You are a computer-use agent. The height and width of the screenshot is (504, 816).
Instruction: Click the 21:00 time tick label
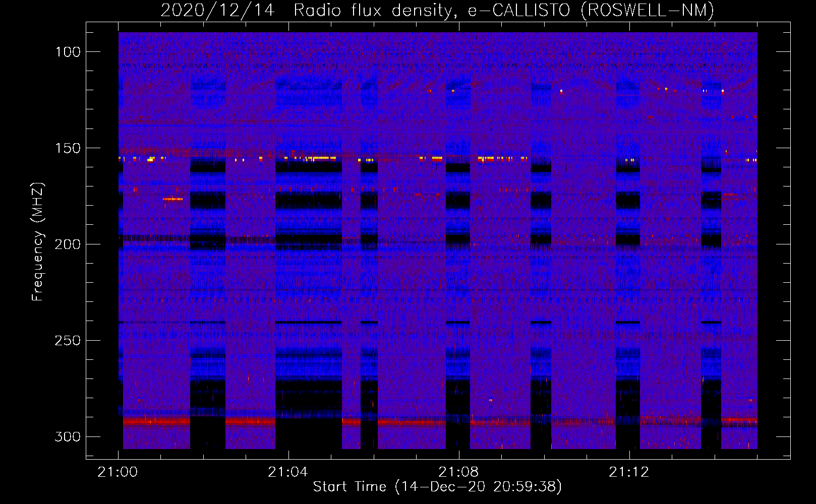[x=118, y=472]
